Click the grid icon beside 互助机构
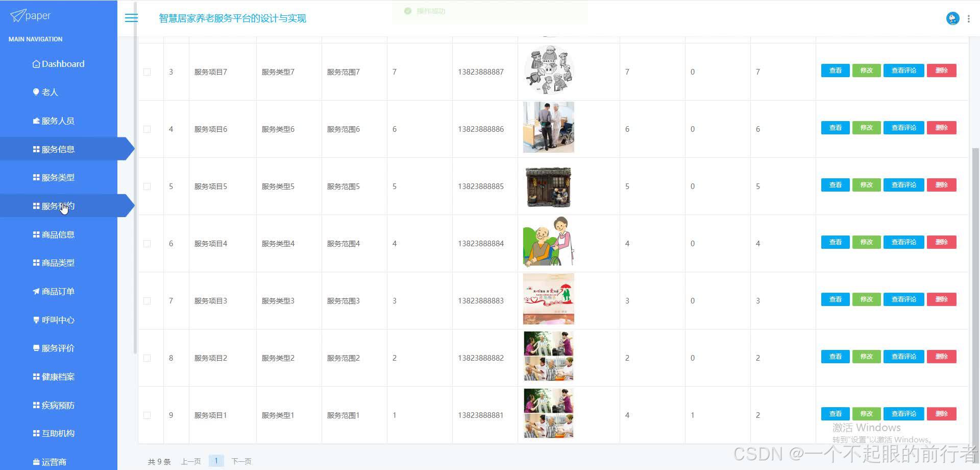This screenshot has height=470, width=980. pyautogui.click(x=36, y=433)
